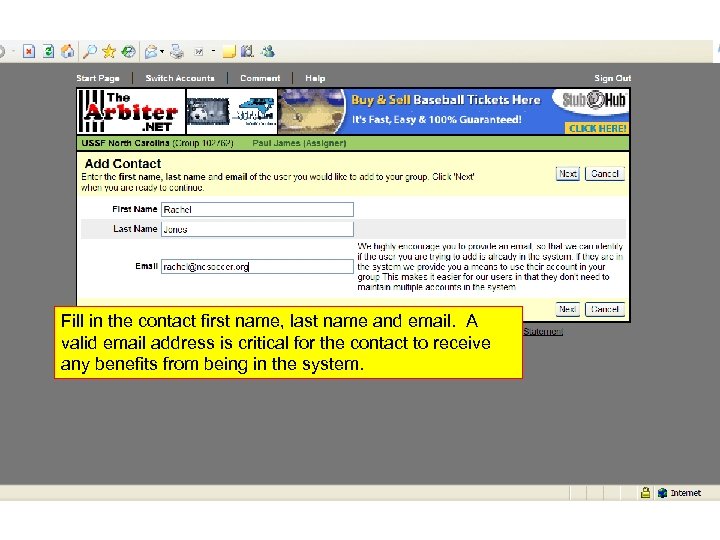Click the Last Name input field
Viewport: 720px width, 540px height.
(257, 229)
